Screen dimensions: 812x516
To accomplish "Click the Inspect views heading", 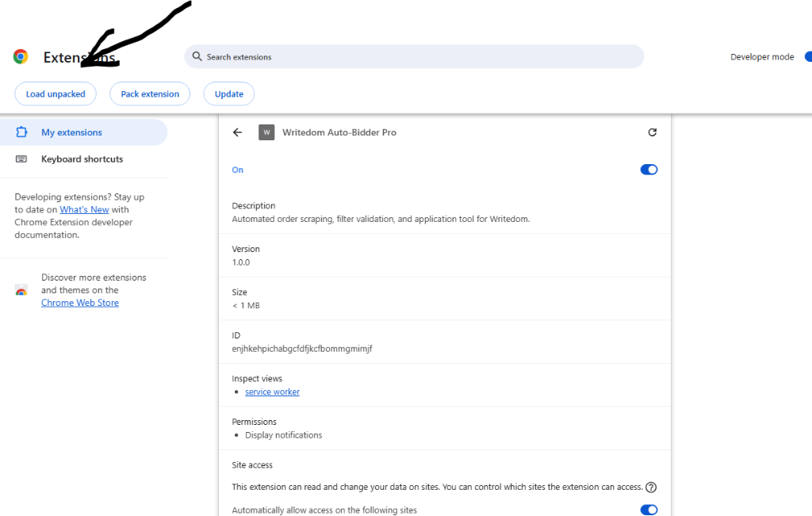I will [x=257, y=378].
